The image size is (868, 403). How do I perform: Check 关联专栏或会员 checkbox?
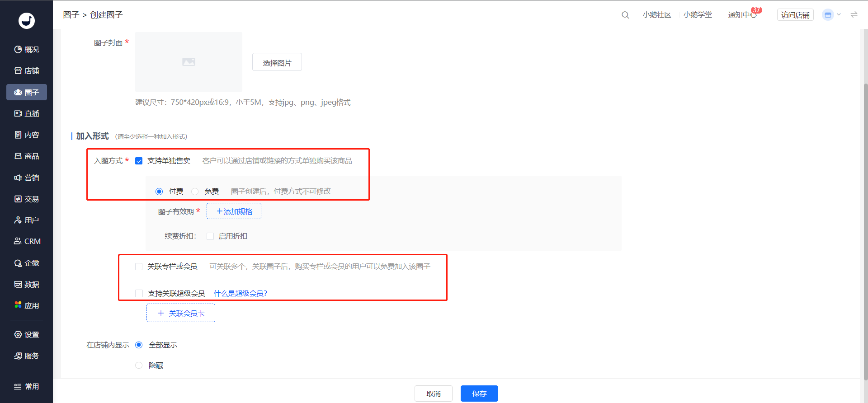[x=139, y=267]
